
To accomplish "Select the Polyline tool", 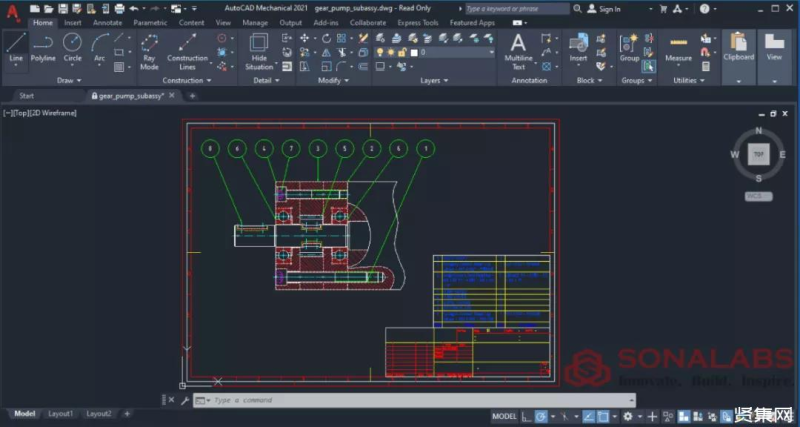I will coord(43,46).
